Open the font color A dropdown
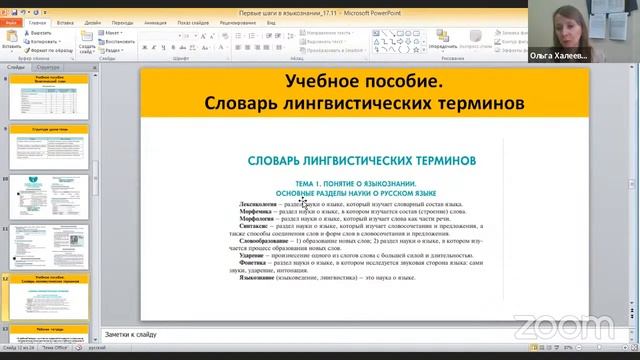The width and height of the screenshot is (640, 360). tap(227, 48)
